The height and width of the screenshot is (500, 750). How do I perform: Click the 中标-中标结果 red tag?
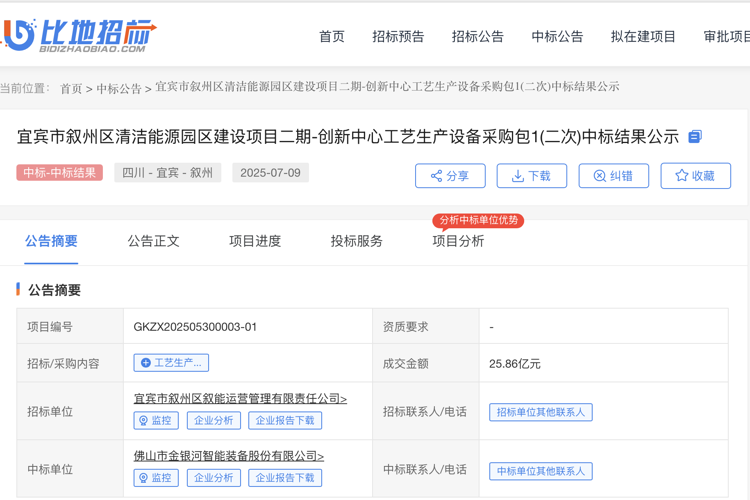[x=60, y=173]
